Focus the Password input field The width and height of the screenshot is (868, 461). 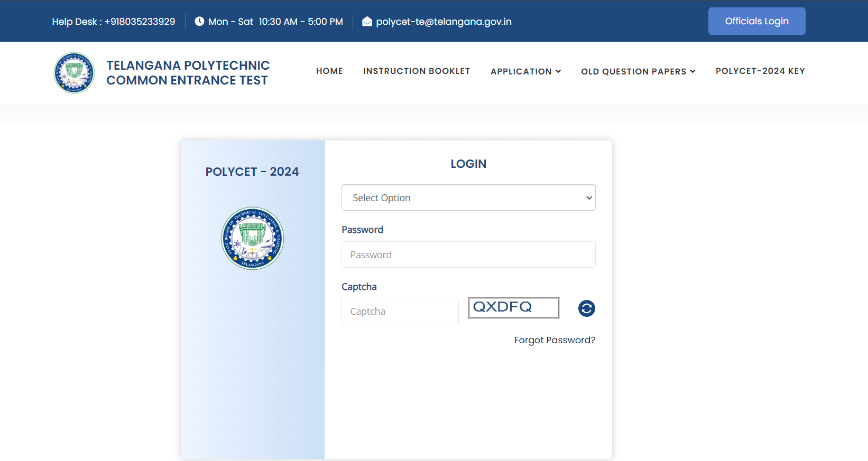[468, 255]
